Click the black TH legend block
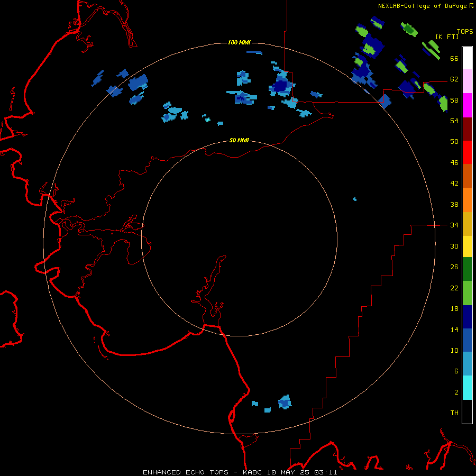Viewport: 476px width, 476px height. click(467, 411)
